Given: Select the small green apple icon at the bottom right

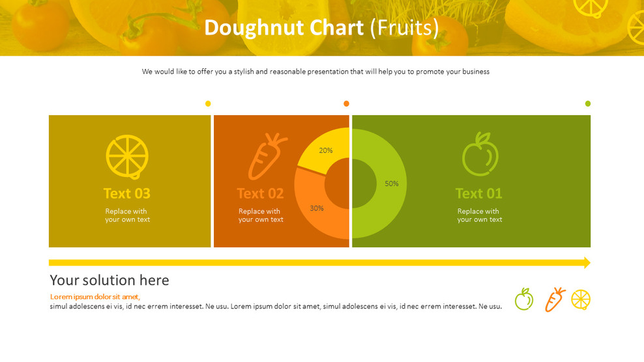Looking at the screenshot, I should tap(524, 299).
